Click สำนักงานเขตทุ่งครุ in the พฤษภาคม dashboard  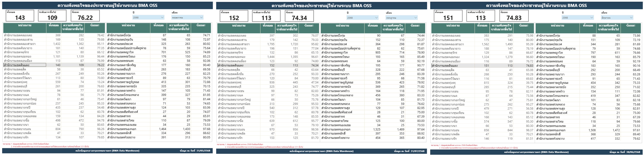tap(16, 82)
